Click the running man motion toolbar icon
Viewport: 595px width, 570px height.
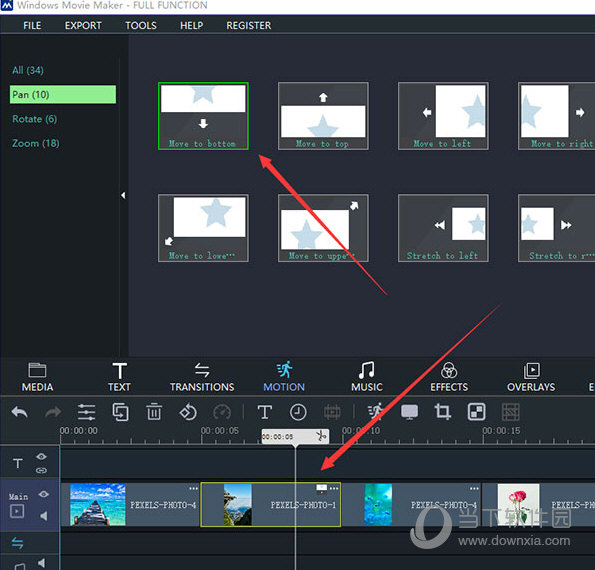tap(375, 412)
